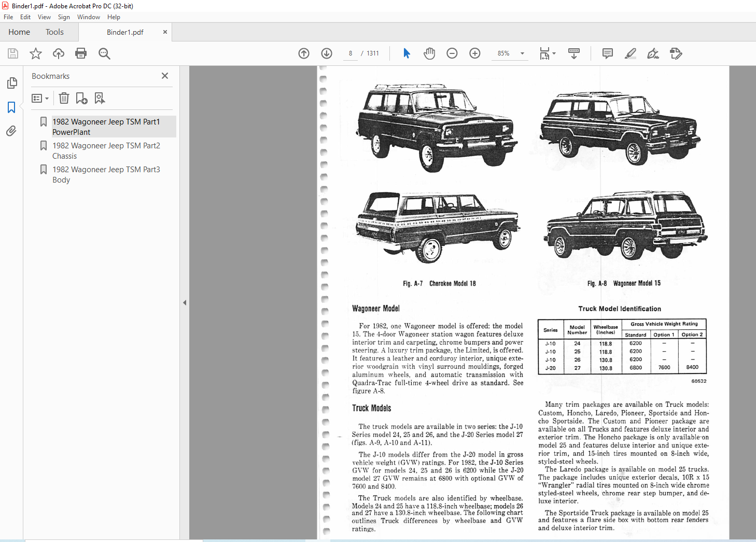Open the Sign menu

(x=64, y=17)
